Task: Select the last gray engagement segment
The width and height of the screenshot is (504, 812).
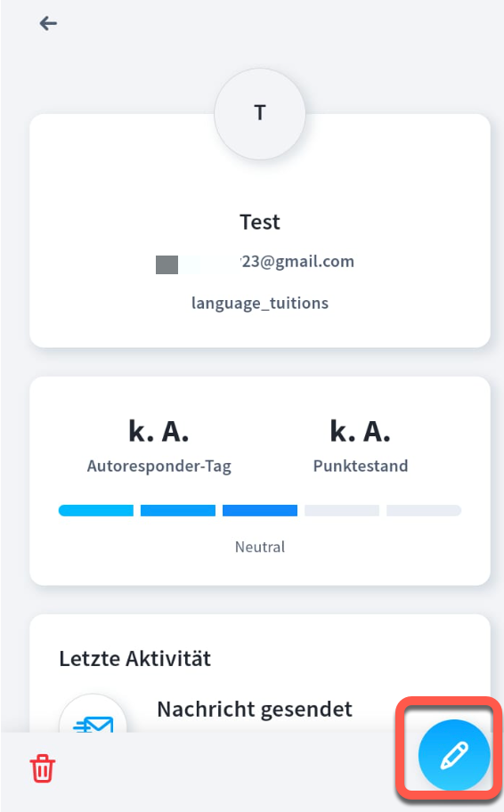Action: [424, 510]
